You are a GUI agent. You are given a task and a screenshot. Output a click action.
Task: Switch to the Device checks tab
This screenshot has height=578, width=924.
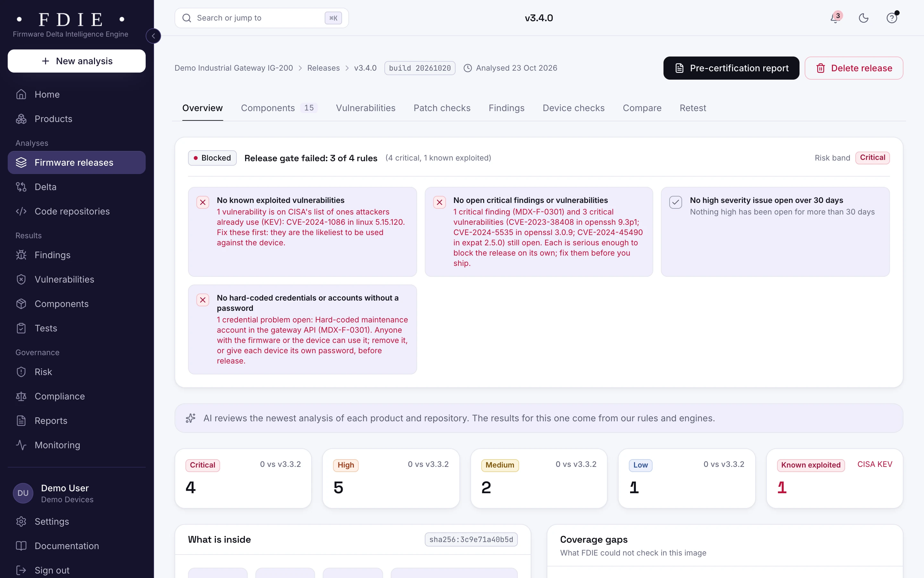(574, 108)
